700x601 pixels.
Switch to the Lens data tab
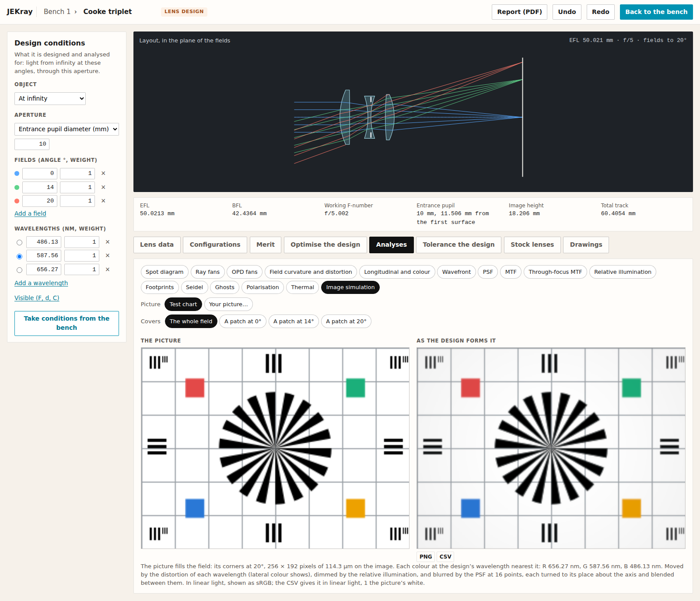[x=157, y=245]
